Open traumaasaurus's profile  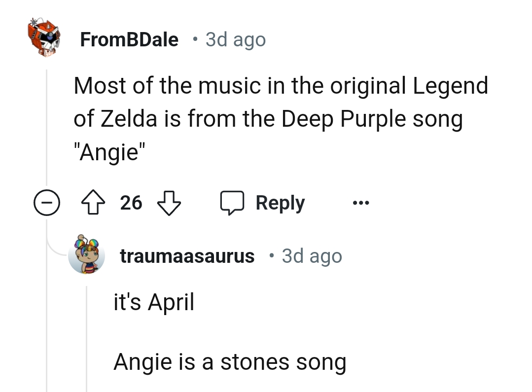click(187, 255)
